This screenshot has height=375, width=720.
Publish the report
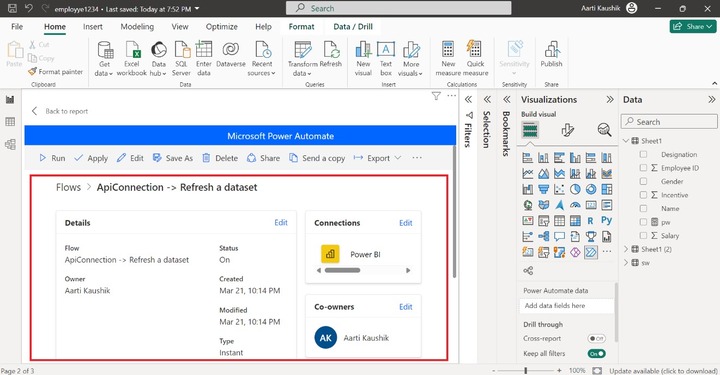coord(551,55)
